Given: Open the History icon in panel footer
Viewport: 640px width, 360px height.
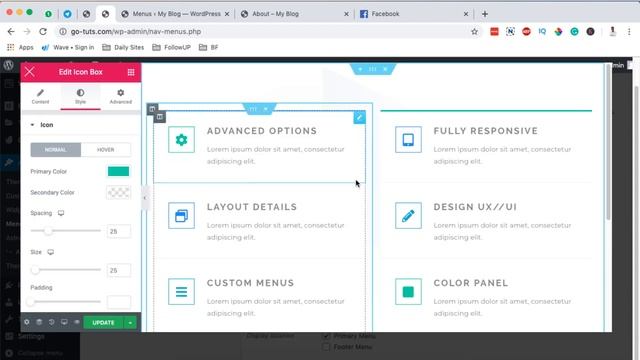Looking at the screenshot, I should tap(51, 322).
